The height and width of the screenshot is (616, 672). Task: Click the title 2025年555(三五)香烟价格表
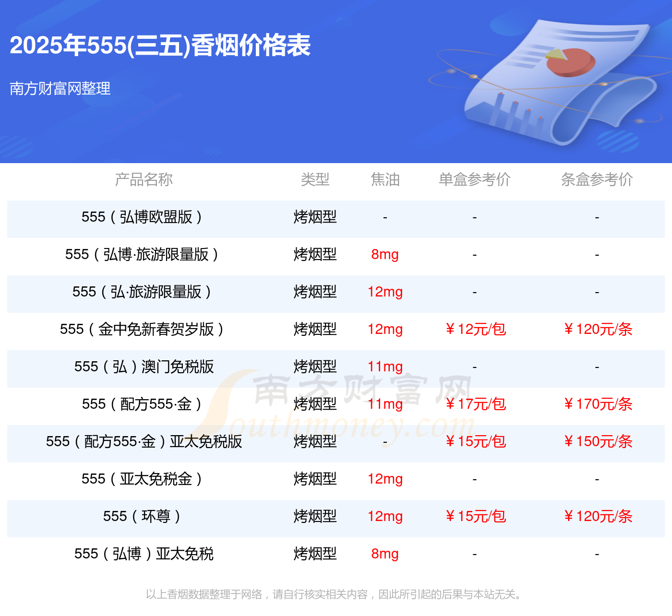tap(160, 46)
